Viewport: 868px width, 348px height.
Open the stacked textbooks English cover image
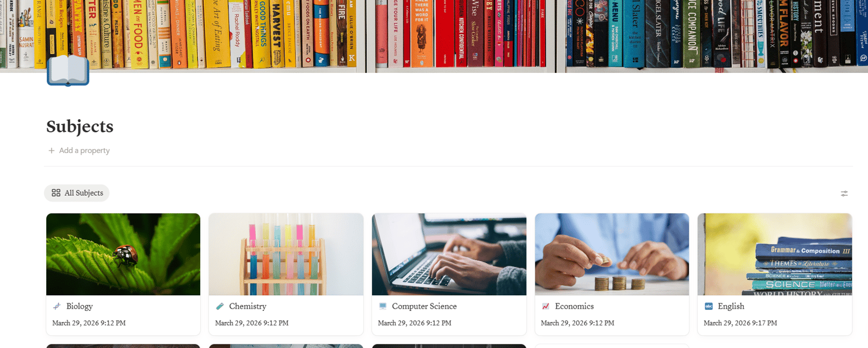(x=775, y=254)
